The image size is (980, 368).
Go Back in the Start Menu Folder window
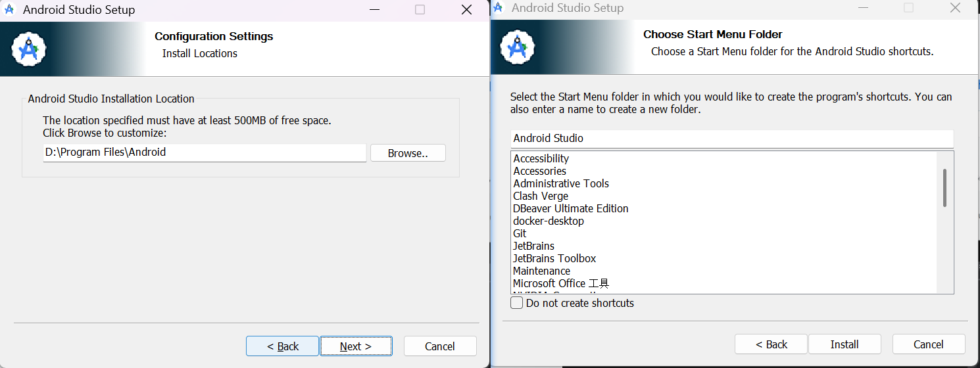(x=772, y=344)
